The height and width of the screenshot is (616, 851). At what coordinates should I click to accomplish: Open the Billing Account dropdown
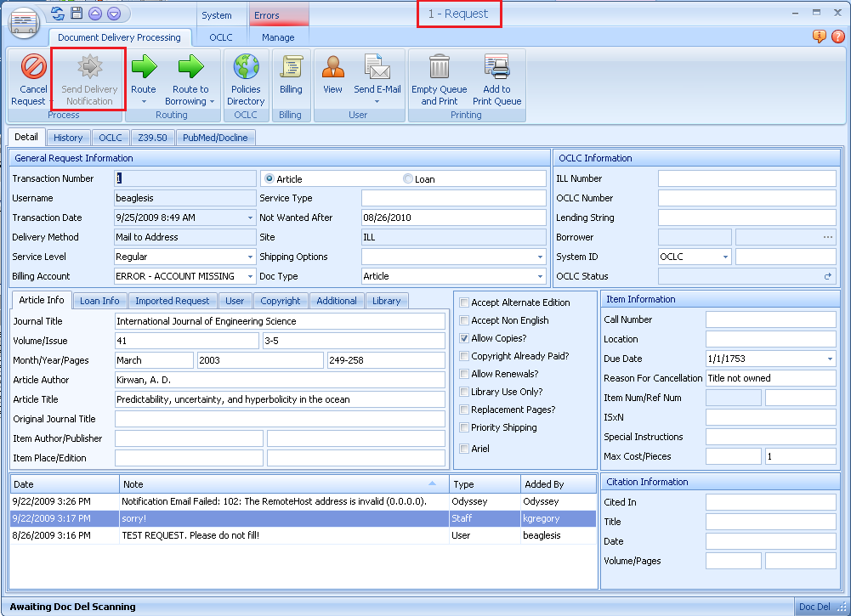pyautogui.click(x=250, y=276)
